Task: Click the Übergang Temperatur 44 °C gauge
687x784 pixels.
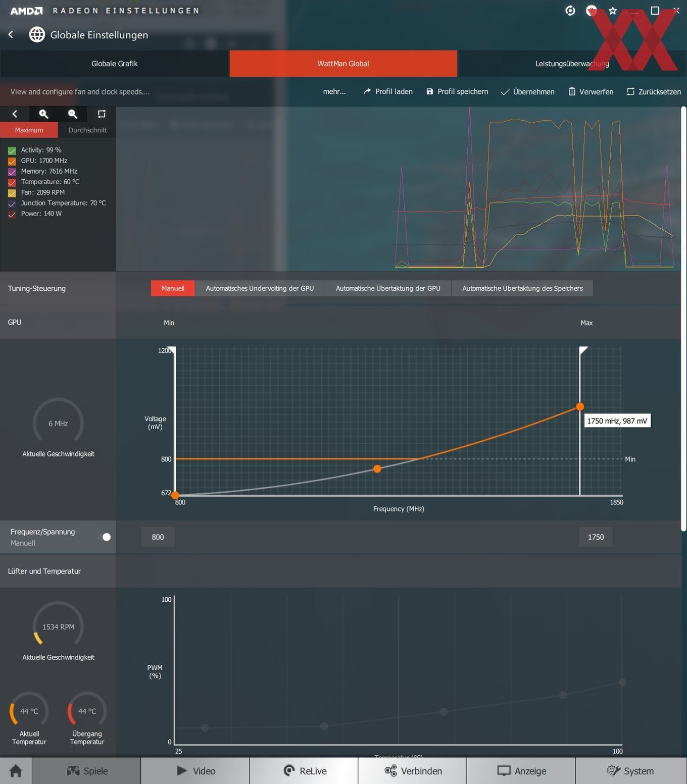Action: [87, 710]
